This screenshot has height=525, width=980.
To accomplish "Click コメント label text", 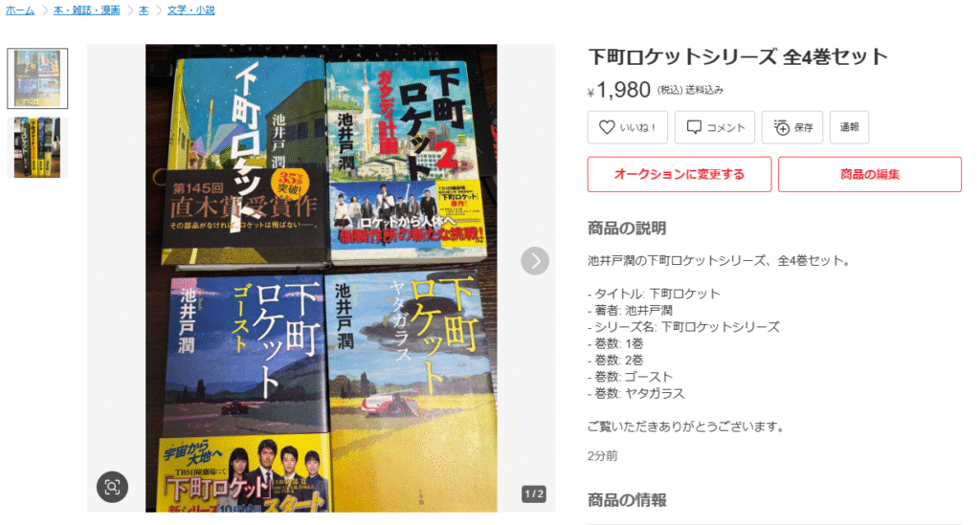I will pyautogui.click(x=725, y=127).
